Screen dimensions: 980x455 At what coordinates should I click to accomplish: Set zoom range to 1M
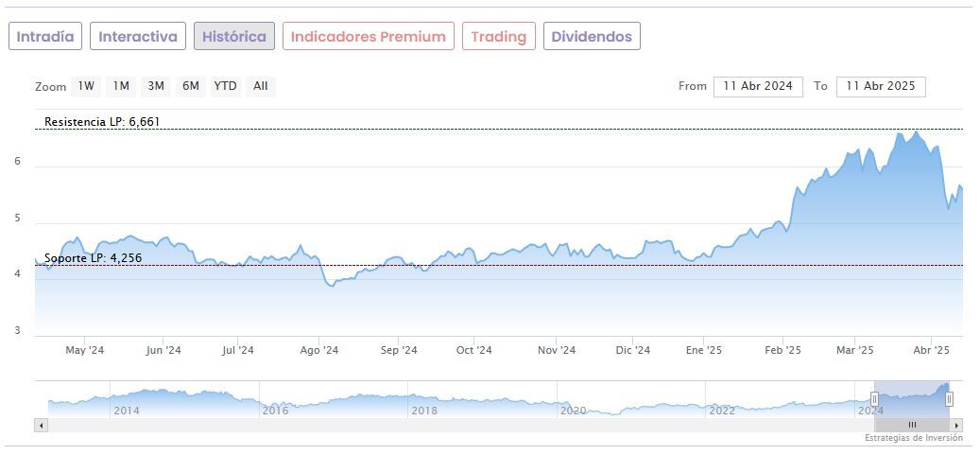(121, 86)
